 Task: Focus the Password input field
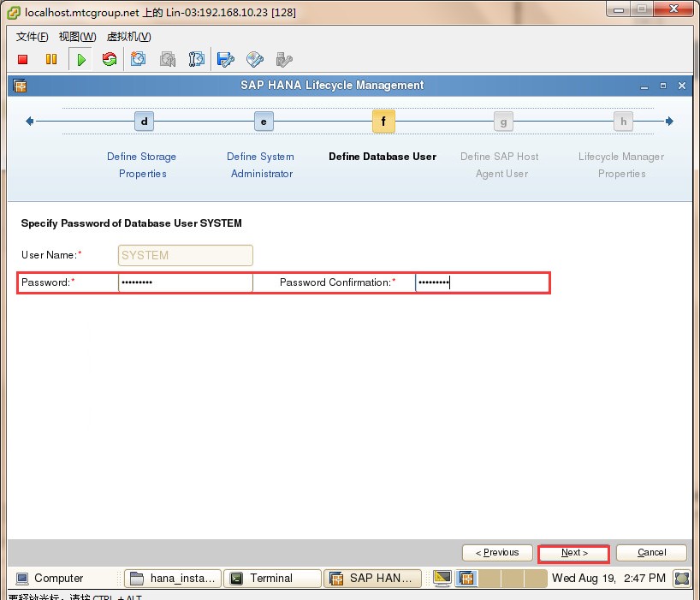(186, 282)
